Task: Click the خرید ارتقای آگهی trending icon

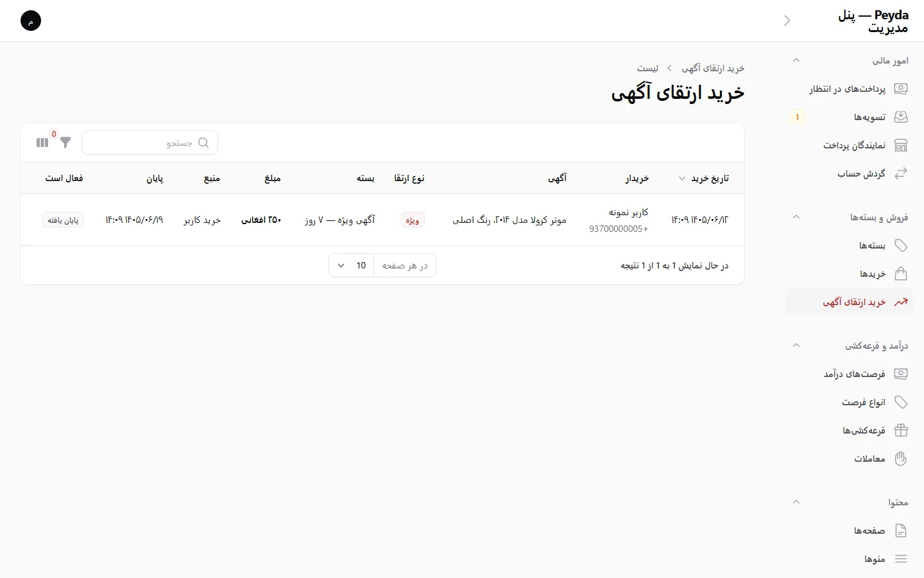Action: coord(901,302)
